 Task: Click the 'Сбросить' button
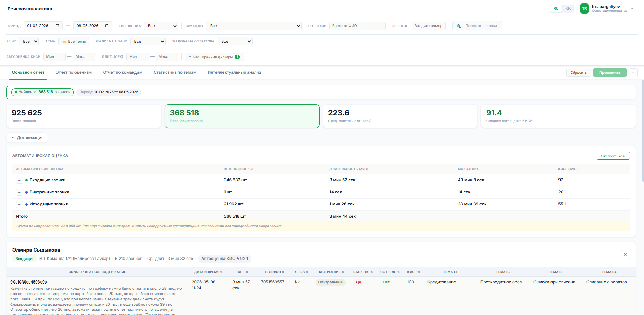point(579,72)
